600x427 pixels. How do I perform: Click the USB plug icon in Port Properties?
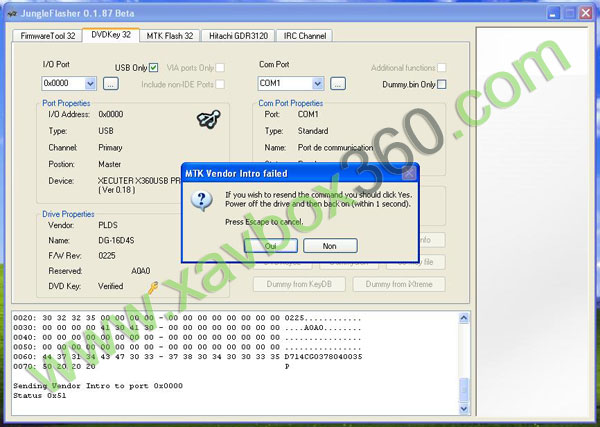pyautogui.click(x=209, y=119)
